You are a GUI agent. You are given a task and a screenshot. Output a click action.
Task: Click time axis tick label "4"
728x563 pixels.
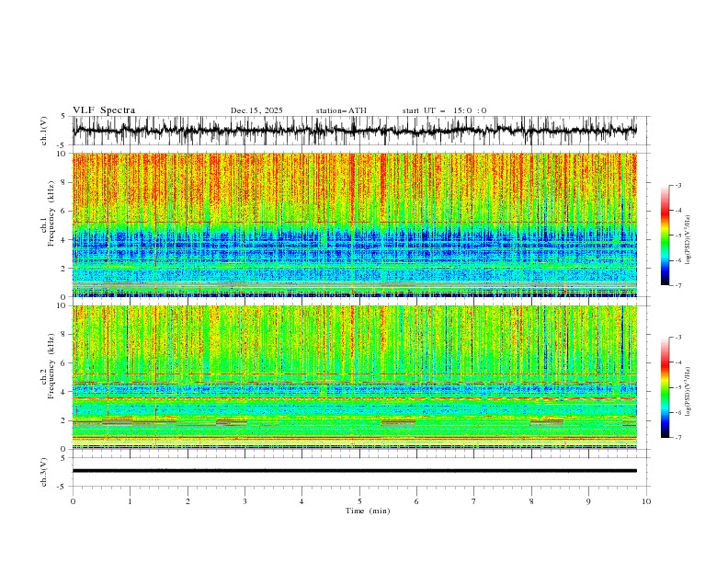301,501
